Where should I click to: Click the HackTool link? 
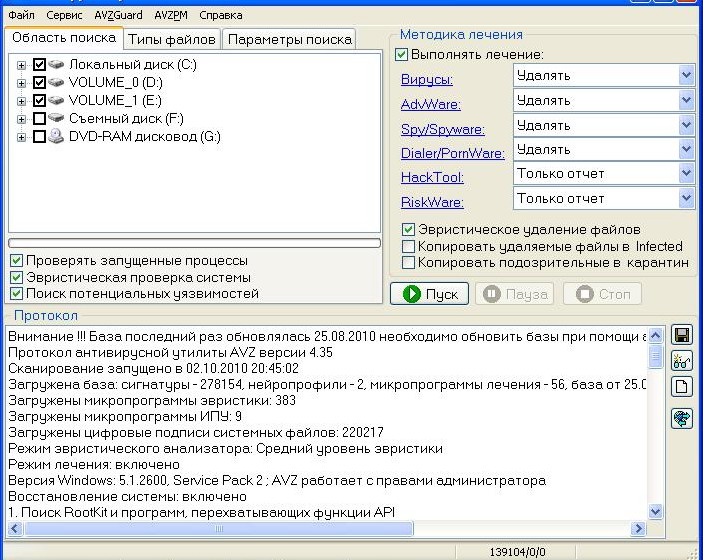point(432,178)
